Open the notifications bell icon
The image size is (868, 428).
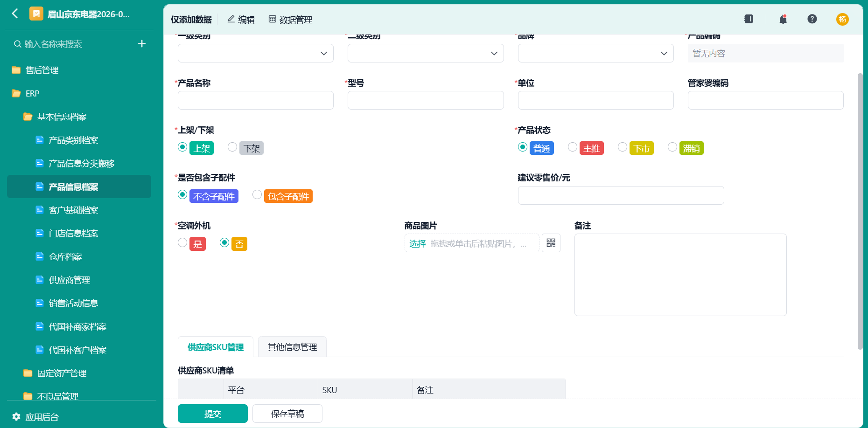click(x=783, y=19)
